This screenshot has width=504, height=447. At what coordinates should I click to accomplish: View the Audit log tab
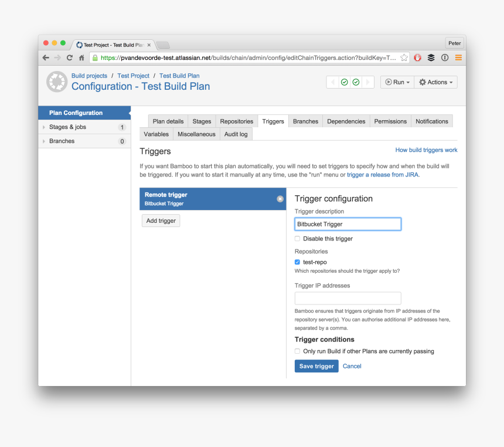[236, 134]
